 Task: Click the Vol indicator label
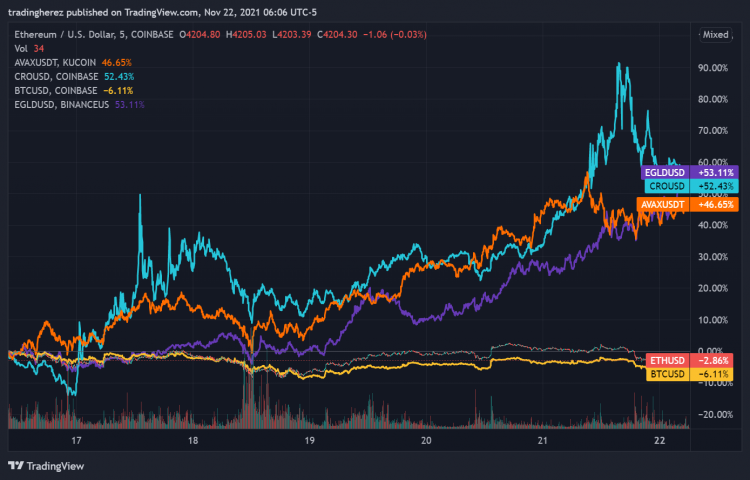pyautogui.click(x=21, y=48)
